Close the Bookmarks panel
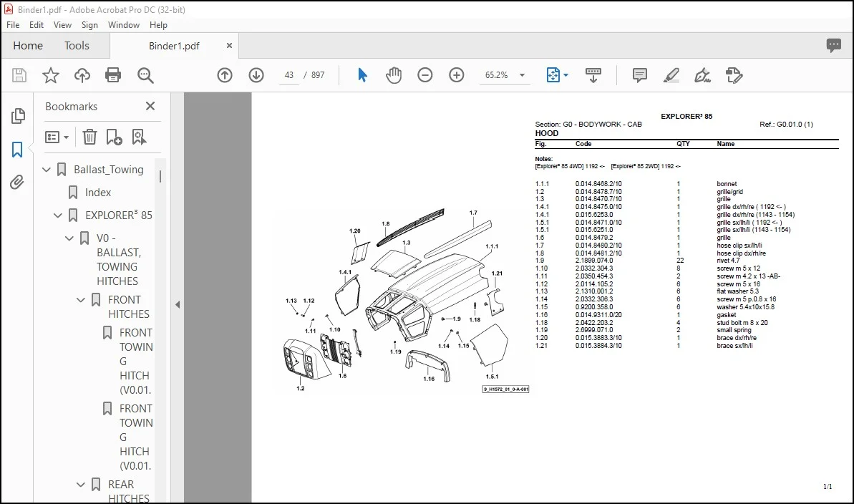 (150, 106)
